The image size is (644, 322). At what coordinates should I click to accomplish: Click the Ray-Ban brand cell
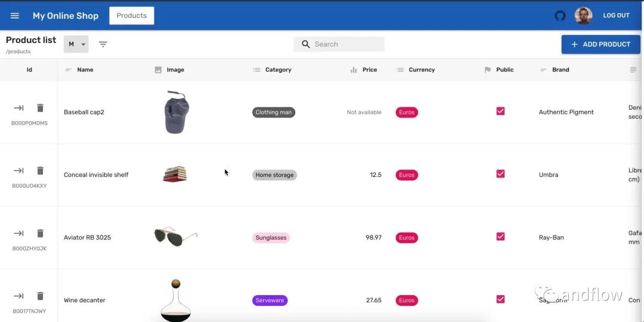click(551, 237)
